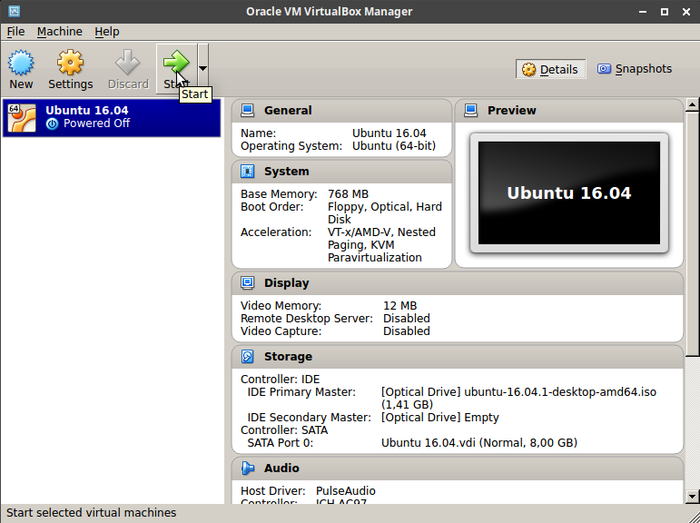Click the Display section monitor icon

247,282
